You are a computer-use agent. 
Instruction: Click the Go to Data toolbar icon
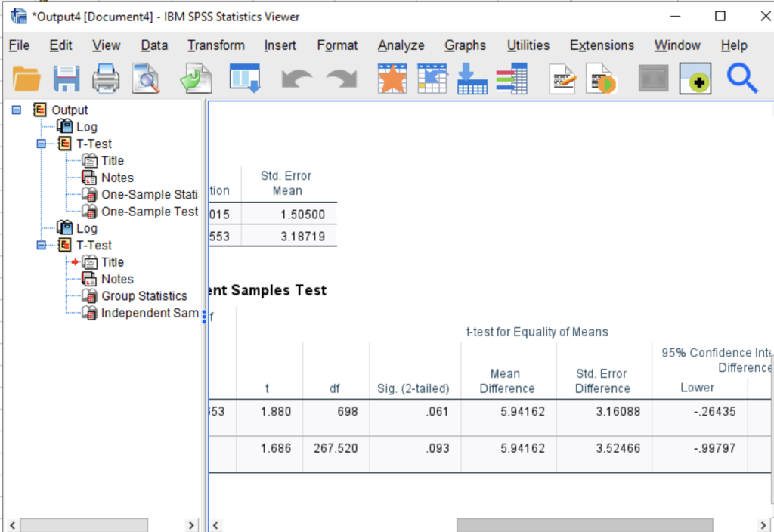coord(244,78)
